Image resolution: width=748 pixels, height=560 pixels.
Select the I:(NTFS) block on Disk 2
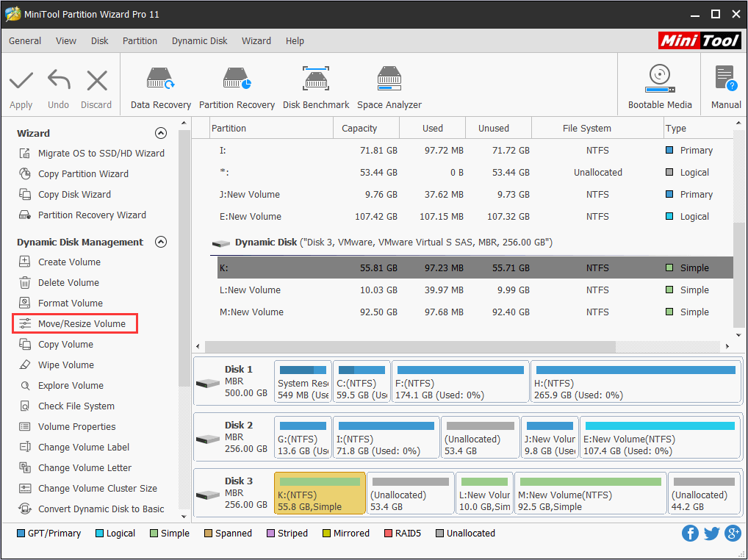point(386,437)
